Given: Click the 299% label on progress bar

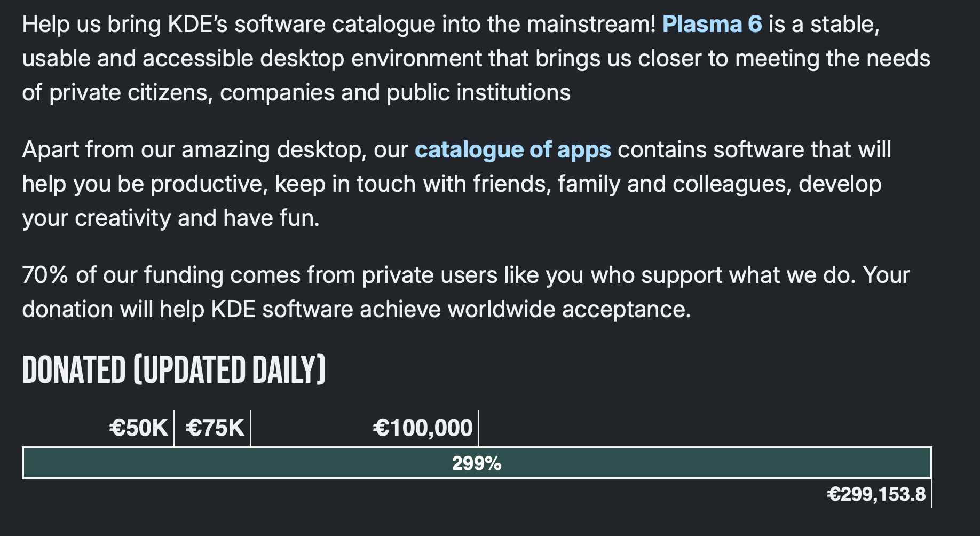Looking at the screenshot, I should (476, 463).
